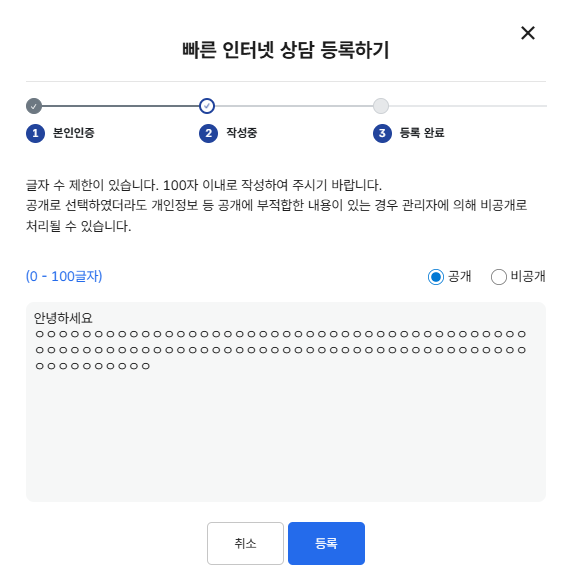Viewport: 570px width, 583px height.
Task: Click the completed gray checkmark progress node
Action: 34,106
